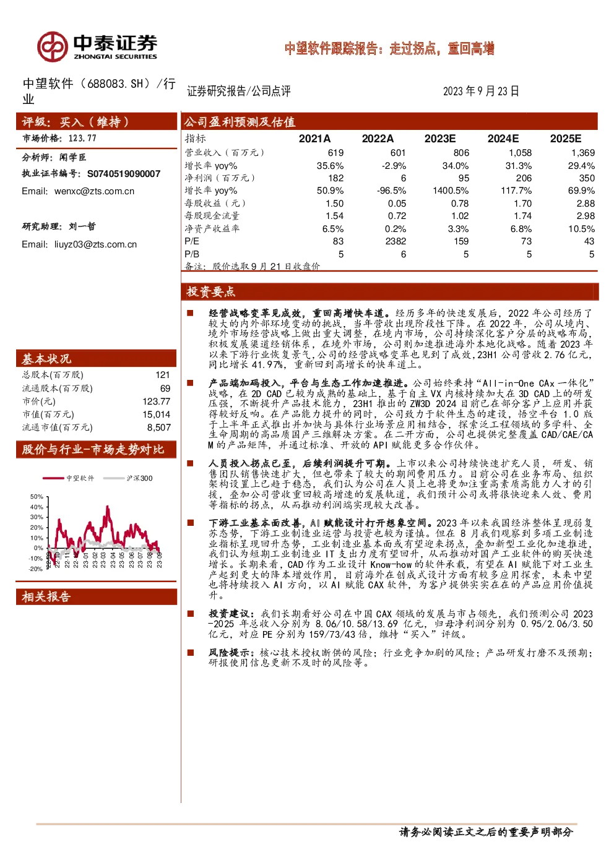Click bullet heading '人员投入拐点已至，后续利润提升可期'

(296, 463)
